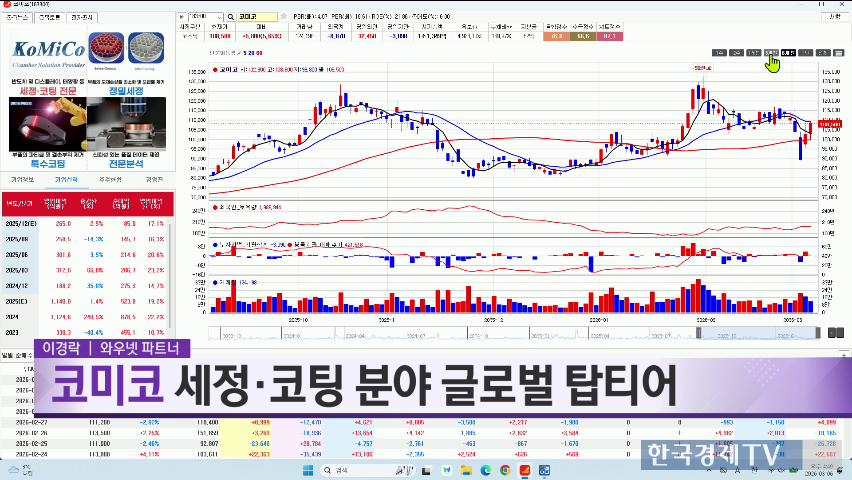
Task: Select the first chart period button in the row
Action: [x=718, y=52]
